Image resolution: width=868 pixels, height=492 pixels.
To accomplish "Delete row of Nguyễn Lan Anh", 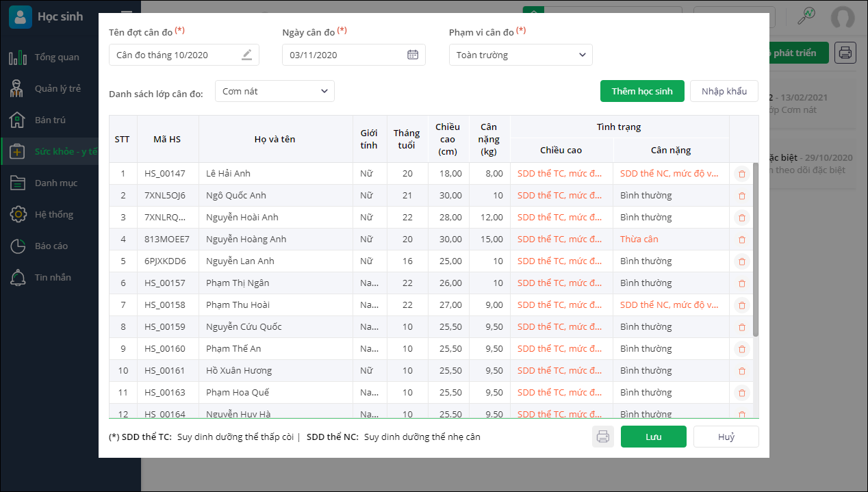I will point(741,261).
